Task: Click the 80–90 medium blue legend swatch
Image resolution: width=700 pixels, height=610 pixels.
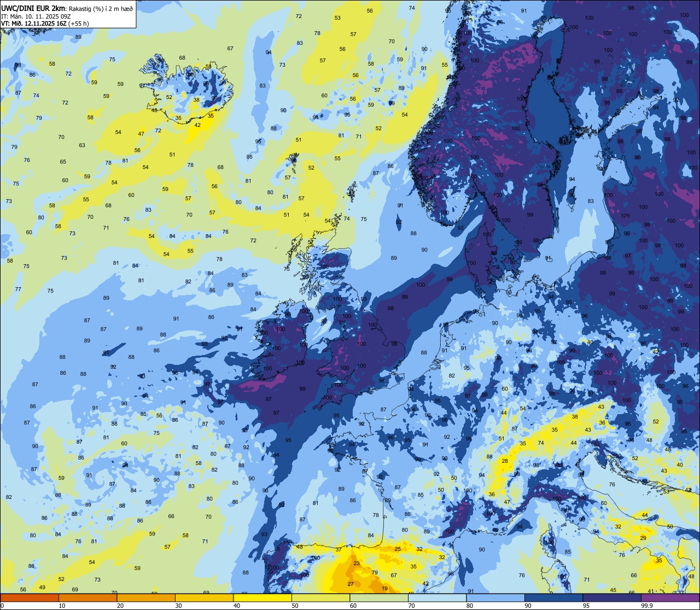Action: click(495, 597)
